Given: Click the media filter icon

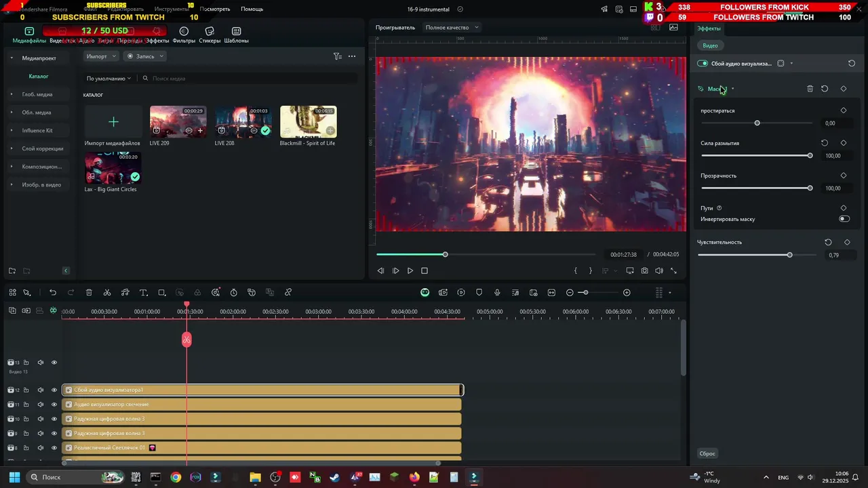Looking at the screenshot, I should 337,56.
